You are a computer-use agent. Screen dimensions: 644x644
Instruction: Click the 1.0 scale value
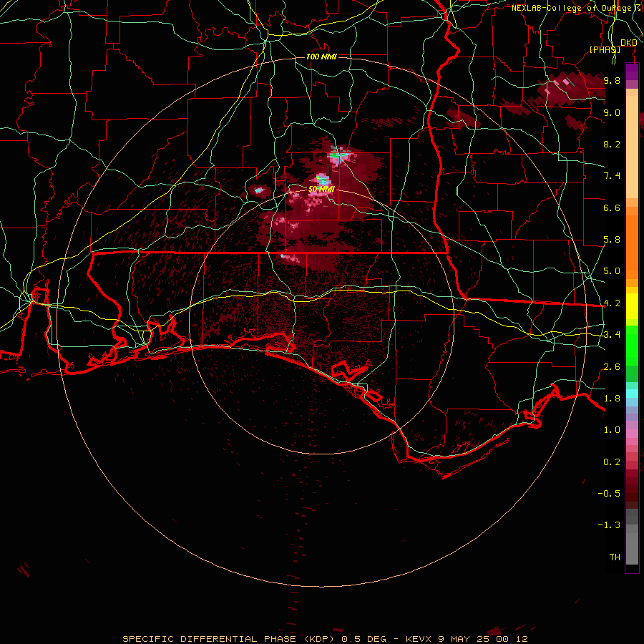[612, 430]
